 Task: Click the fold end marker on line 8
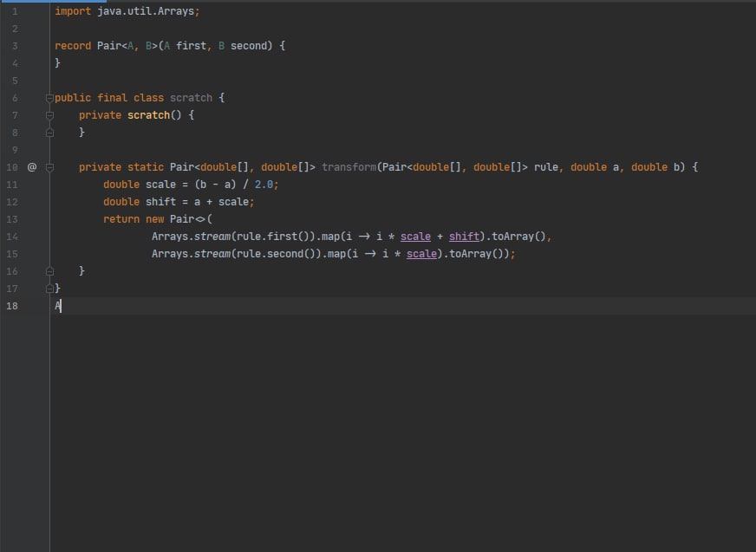[49, 133]
